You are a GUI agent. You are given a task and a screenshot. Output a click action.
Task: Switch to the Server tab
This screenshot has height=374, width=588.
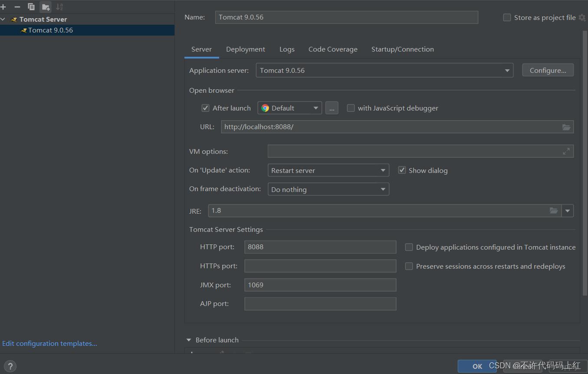tap(201, 49)
